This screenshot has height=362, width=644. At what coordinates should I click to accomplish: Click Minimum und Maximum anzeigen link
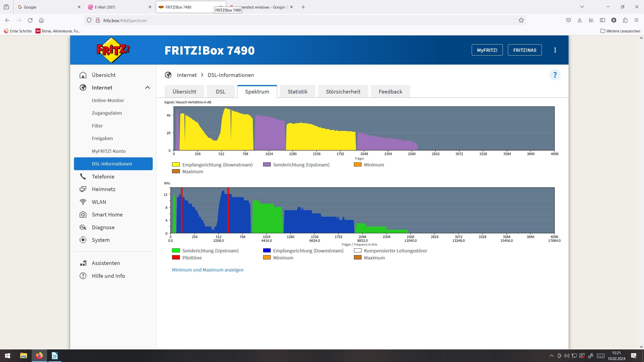208,270
